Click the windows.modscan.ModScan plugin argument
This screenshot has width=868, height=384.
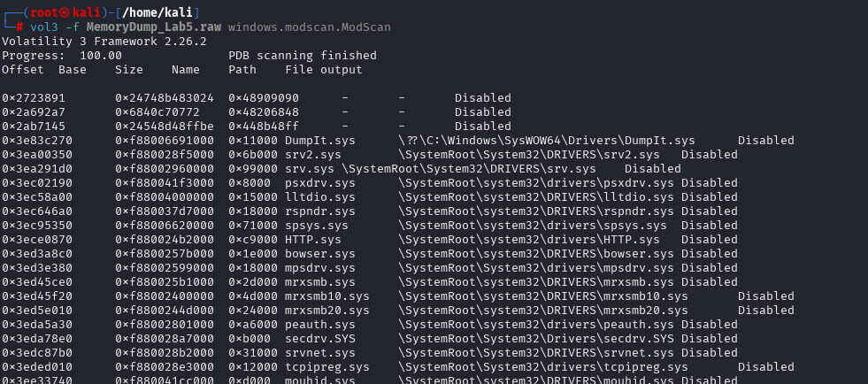click(x=309, y=27)
